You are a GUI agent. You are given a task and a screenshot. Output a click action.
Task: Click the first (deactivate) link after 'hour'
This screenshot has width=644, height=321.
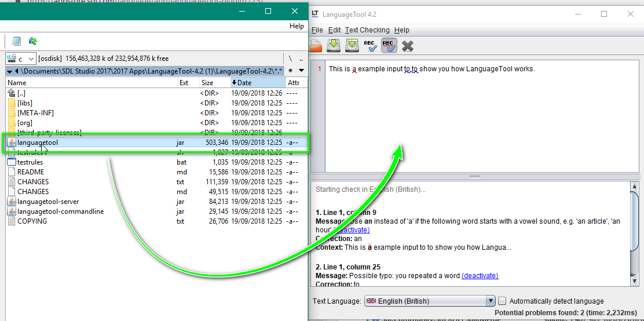(x=352, y=230)
